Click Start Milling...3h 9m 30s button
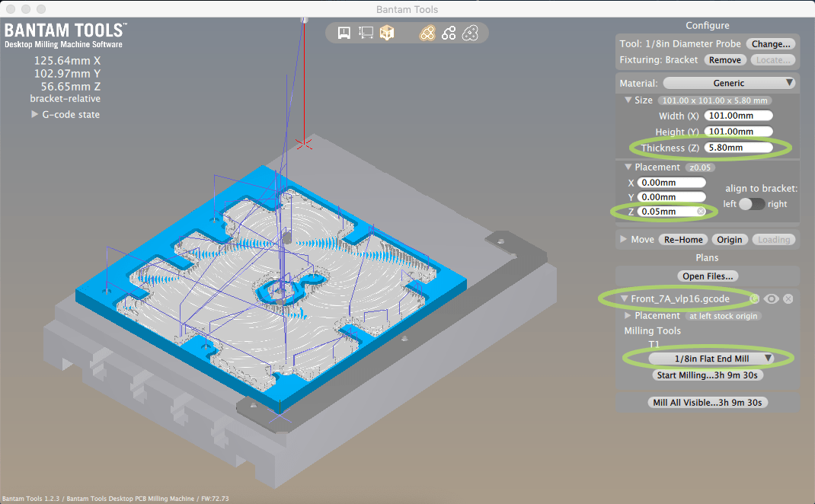 pyautogui.click(x=708, y=375)
